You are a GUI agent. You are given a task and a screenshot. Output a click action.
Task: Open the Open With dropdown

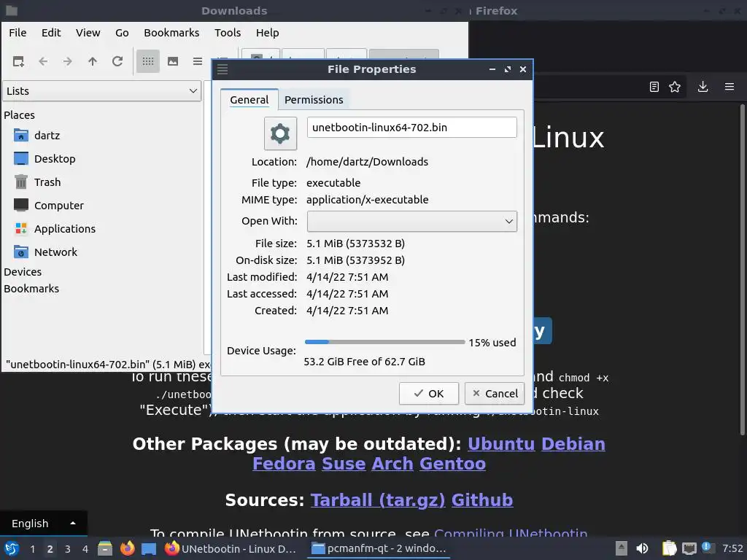tap(412, 222)
